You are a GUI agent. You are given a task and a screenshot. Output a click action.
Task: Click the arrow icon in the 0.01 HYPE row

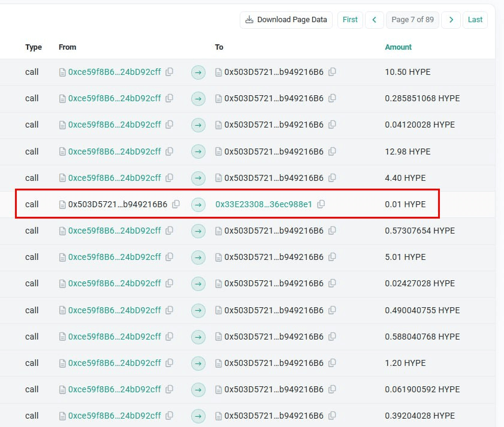pos(198,205)
